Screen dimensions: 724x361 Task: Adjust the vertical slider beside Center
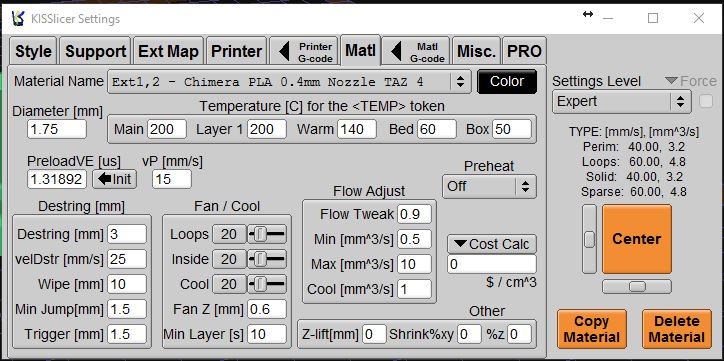coord(589,239)
